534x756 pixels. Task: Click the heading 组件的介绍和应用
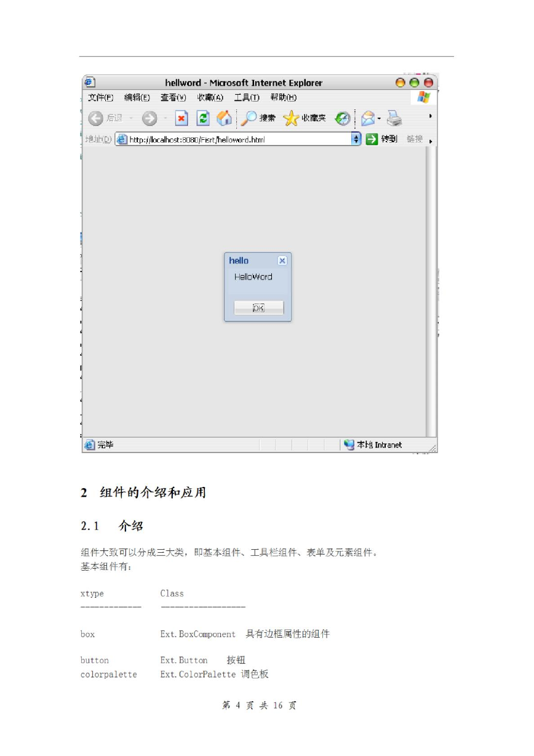(153, 493)
